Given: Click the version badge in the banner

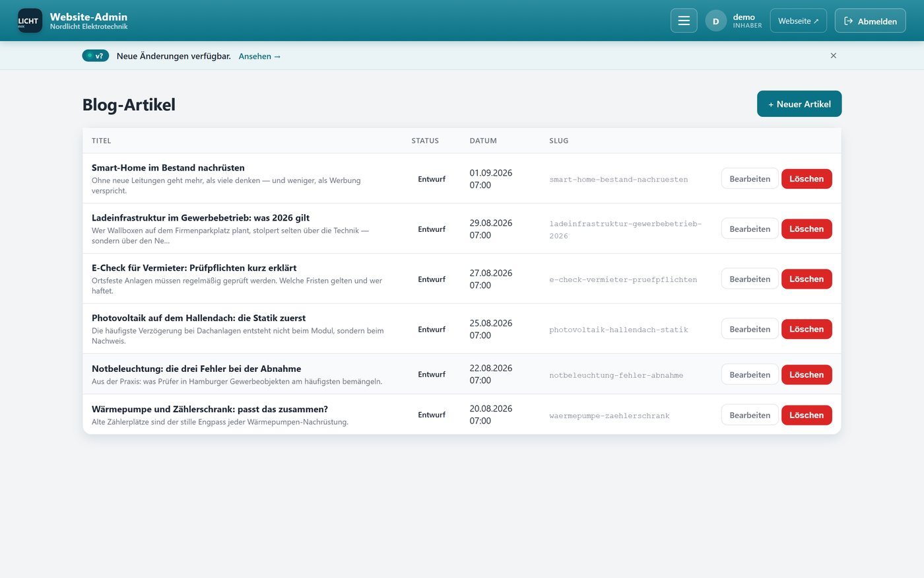Looking at the screenshot, I should tap(96, 56).
